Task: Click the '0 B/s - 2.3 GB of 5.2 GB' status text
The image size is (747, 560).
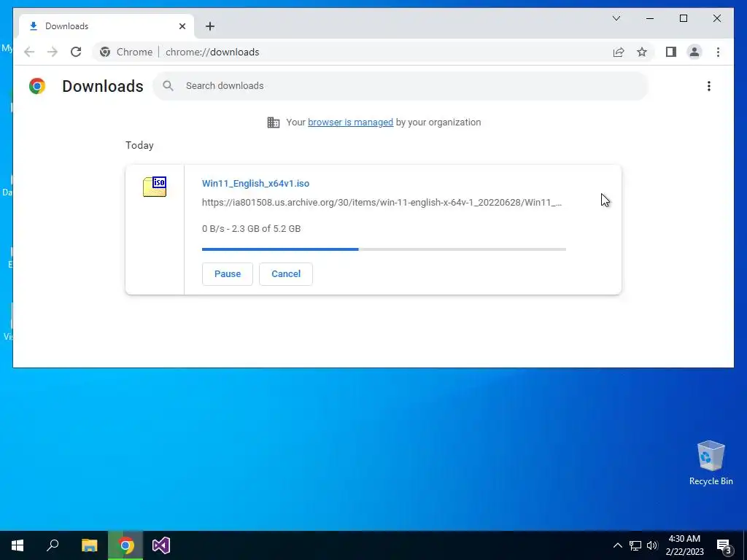Action: click(251, 228)
